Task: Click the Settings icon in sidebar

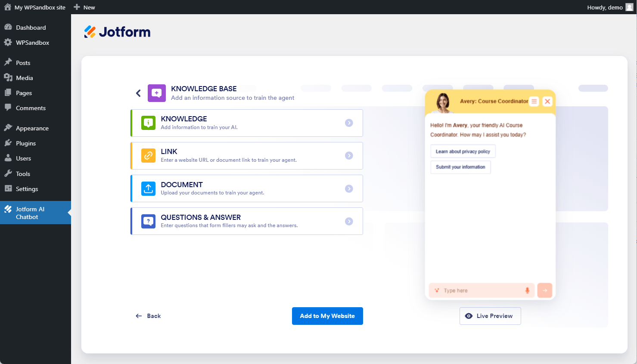Action: (x=8, y=188)
